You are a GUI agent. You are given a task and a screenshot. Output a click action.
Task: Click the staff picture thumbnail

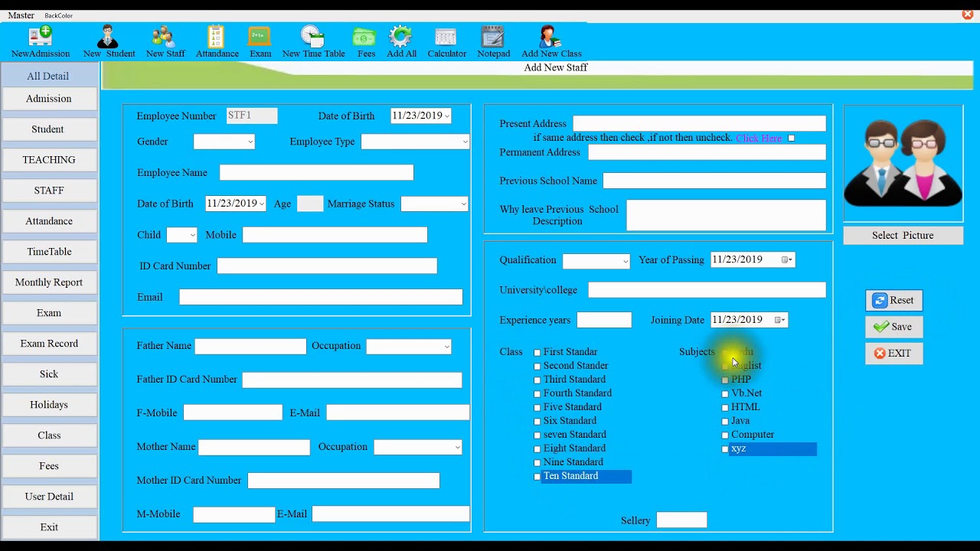click(x=903, y=164)
